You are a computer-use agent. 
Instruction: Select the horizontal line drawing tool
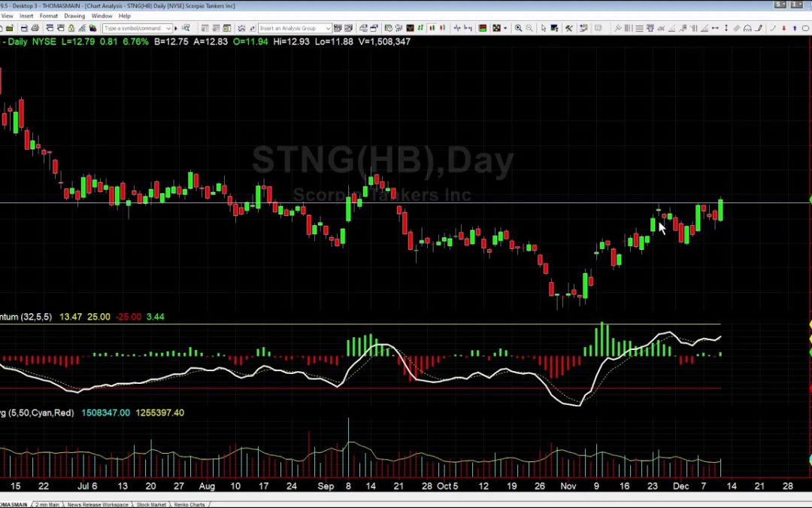click(639, 29)
